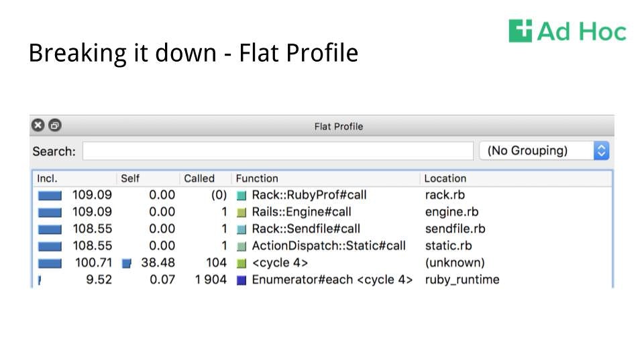Click the Ad Hoc logo

click(x=568, y=32)
